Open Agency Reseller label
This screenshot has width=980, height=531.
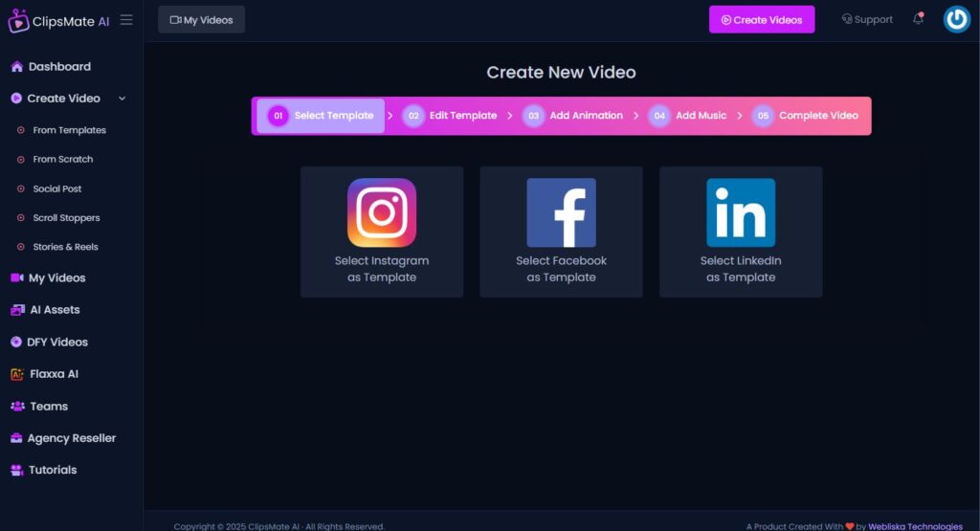(71, 438)
